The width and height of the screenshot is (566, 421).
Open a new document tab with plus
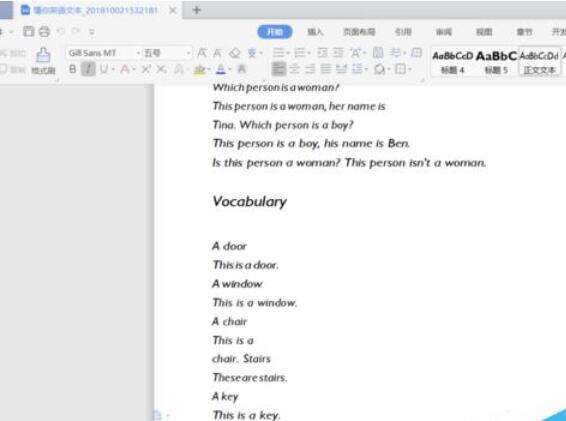coord(197,10)
